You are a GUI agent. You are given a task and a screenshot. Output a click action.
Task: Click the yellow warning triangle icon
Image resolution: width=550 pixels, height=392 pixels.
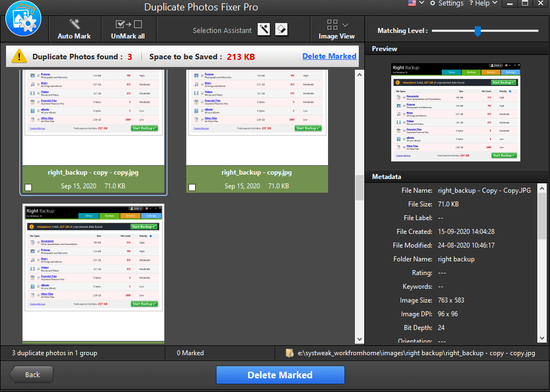tap(19, 56)
